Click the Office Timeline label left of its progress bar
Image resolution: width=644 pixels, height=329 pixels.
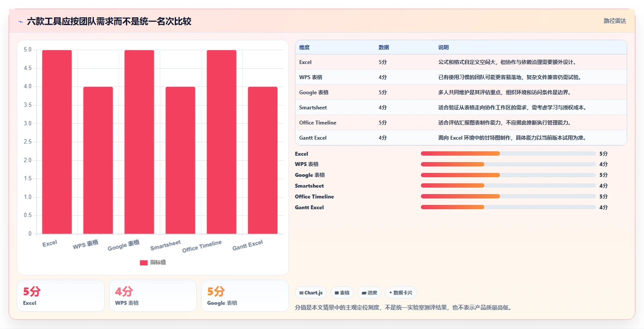click(x=314, y=197)
